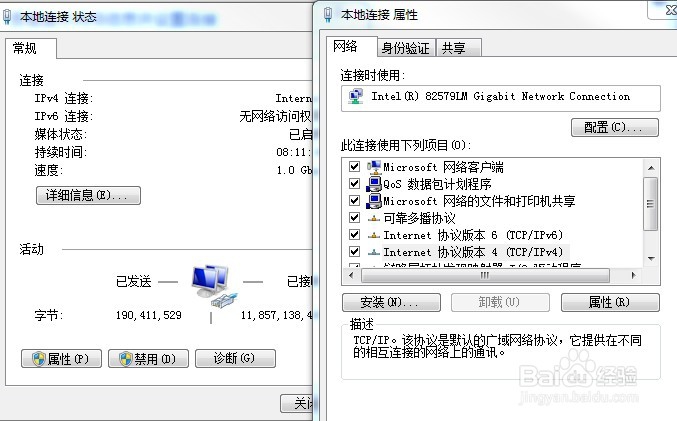Click the list's scroll up arrow
The image size is (677, 421).
[651, 168]
